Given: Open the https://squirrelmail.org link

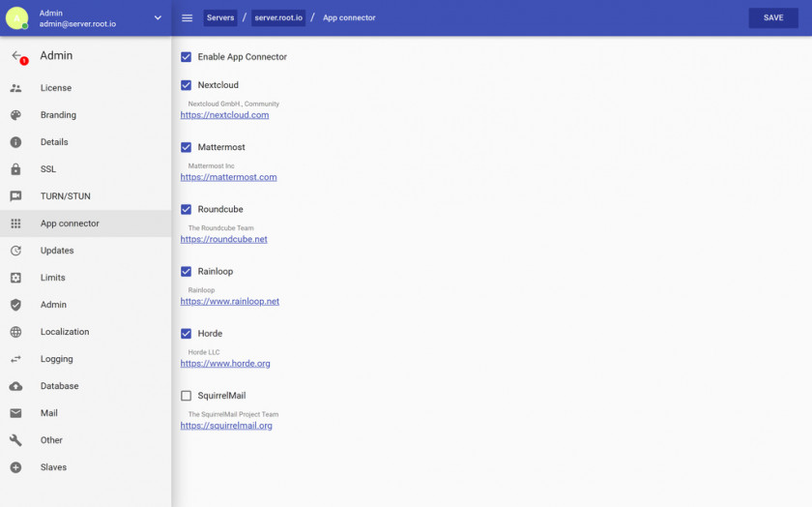Looking at the screenshot, I should pos(226,426).
